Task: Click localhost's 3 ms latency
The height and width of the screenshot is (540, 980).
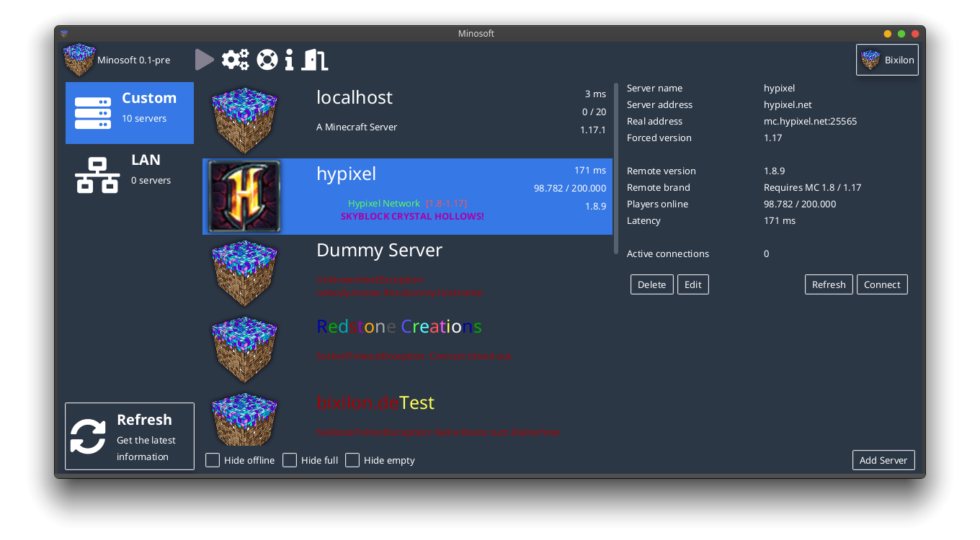Action: (595, 94)
